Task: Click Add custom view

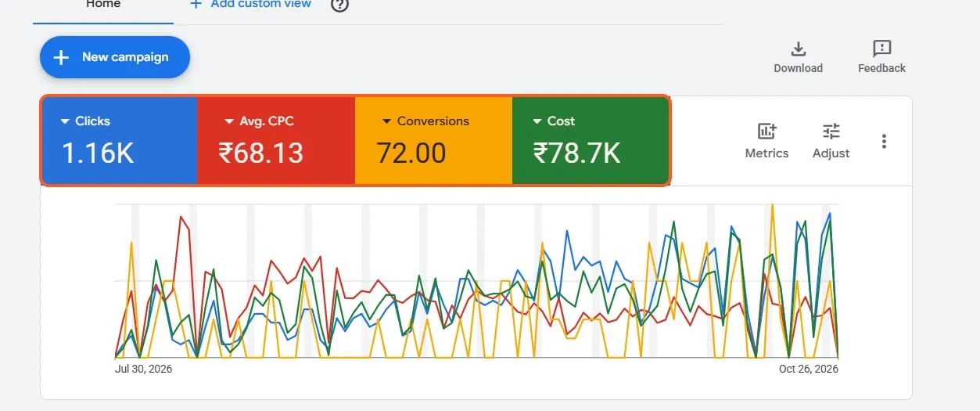Action: pos(250,5)
